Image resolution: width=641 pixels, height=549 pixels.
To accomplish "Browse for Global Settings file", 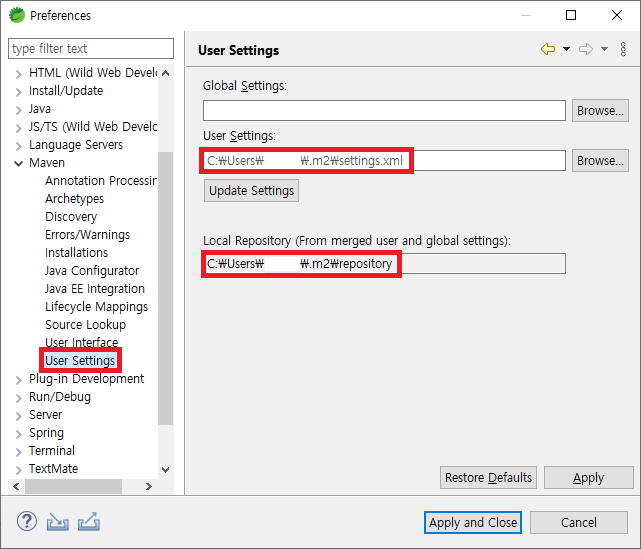I will coord(600,110).
